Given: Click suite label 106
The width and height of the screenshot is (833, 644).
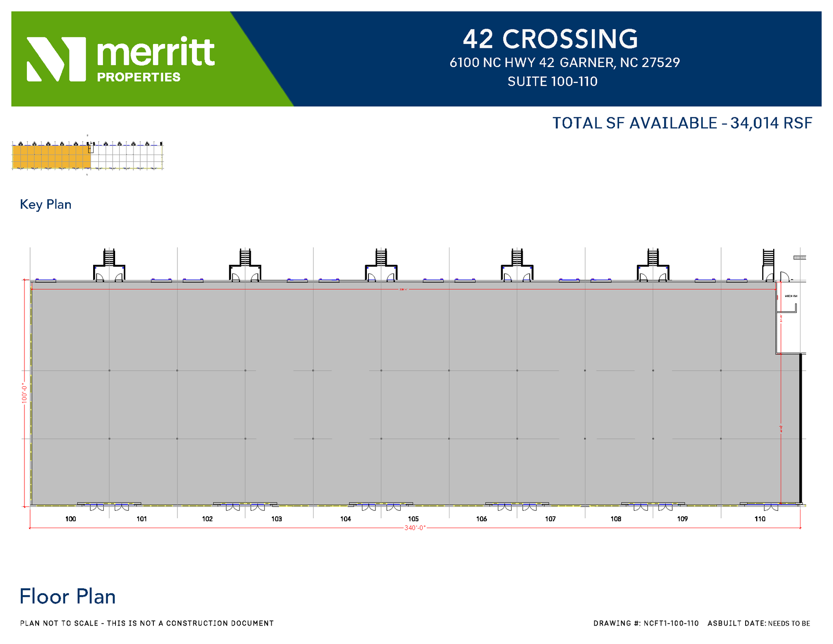Looking at the screenshot, I should [482, 519].
